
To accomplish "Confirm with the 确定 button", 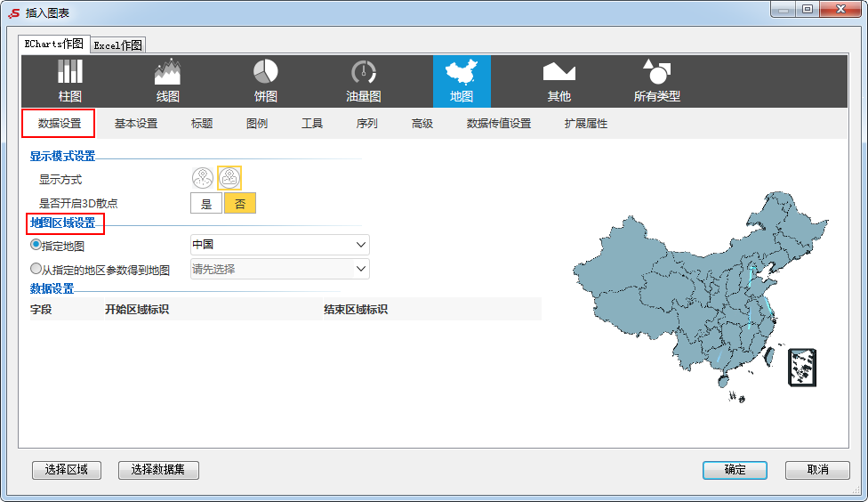I will click(x=735, y=470).
